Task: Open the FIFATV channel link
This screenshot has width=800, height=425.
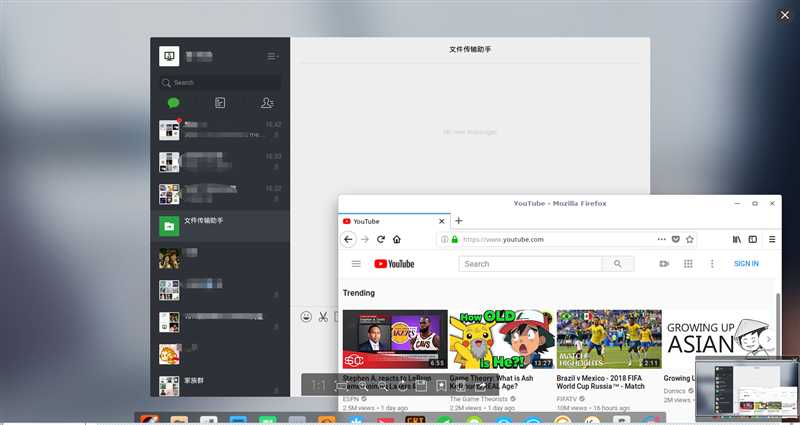Action: point(569,399)
